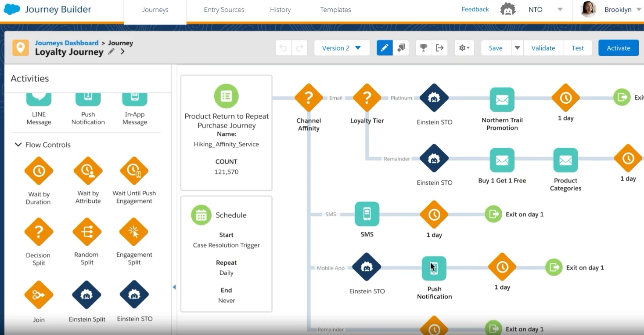Open the Push Notification node on canvas
The image size is (644, 335).
coord(434,268)
